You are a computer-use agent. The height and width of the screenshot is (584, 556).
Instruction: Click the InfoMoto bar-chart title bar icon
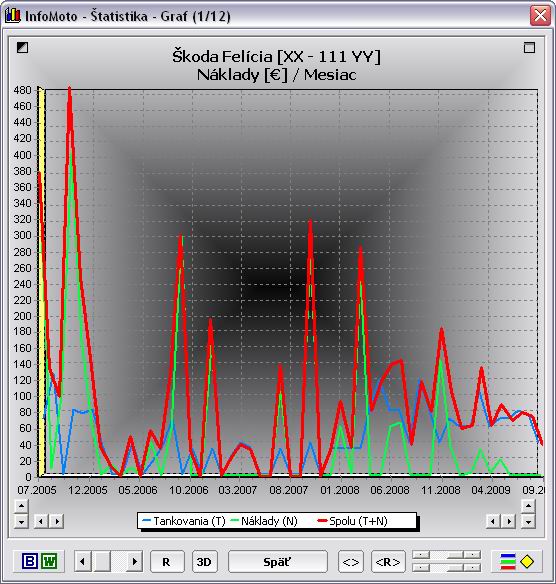point(12,16)
